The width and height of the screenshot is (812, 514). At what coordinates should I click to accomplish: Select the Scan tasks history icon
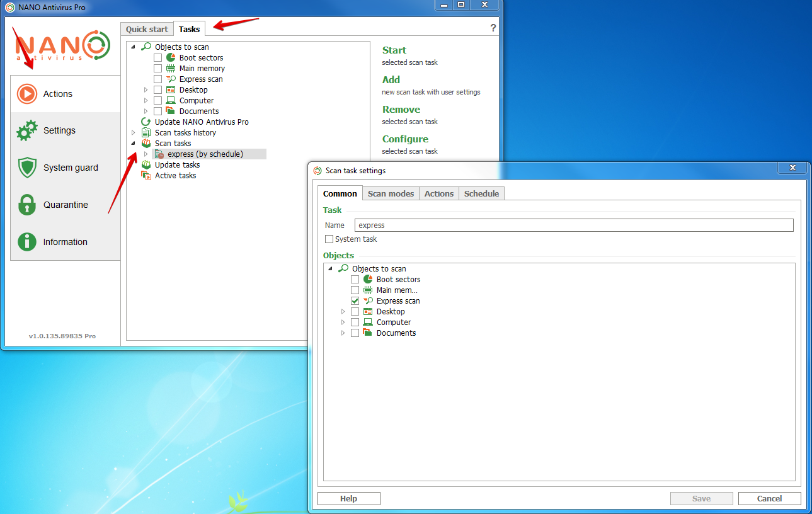pyautogui.click(x=146, y=133)
